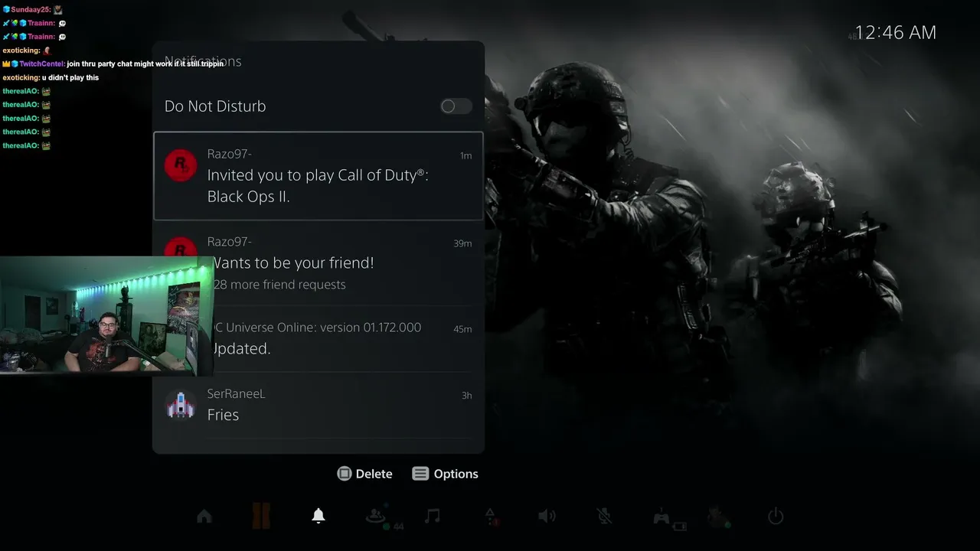The height and width of the screenshot is (551, 980).
Task: Open the Power icon
Action: pos(776,517)
